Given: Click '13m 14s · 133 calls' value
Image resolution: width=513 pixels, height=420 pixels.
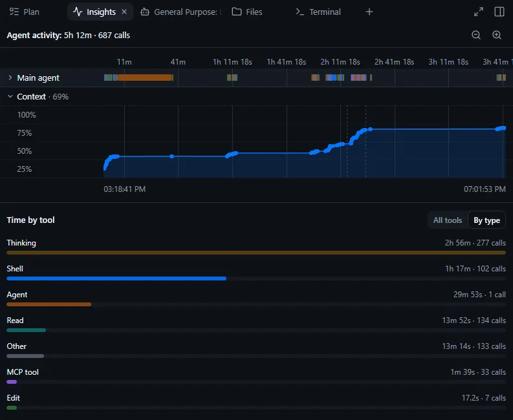Looking at the screenshot, I should (x=474, y=346).
